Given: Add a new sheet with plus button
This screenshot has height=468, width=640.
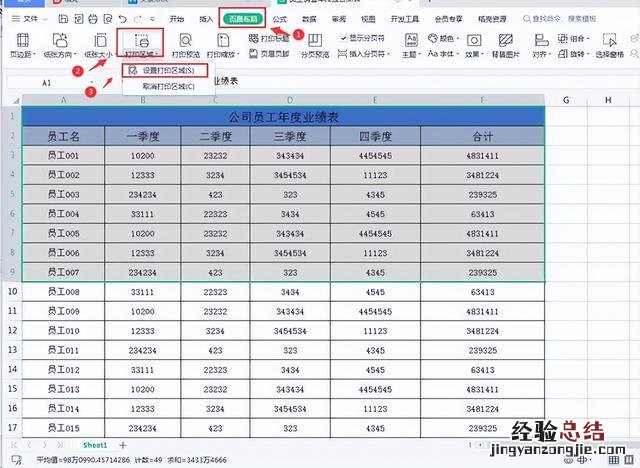Looking at the screenshot, I should point(123,445).
